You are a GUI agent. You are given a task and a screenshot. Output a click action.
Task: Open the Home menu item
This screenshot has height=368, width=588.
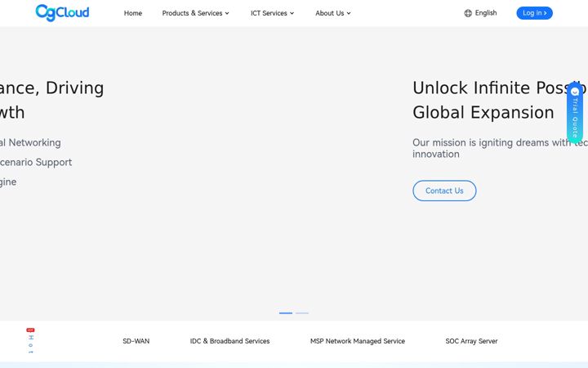[x=133, y=13]
